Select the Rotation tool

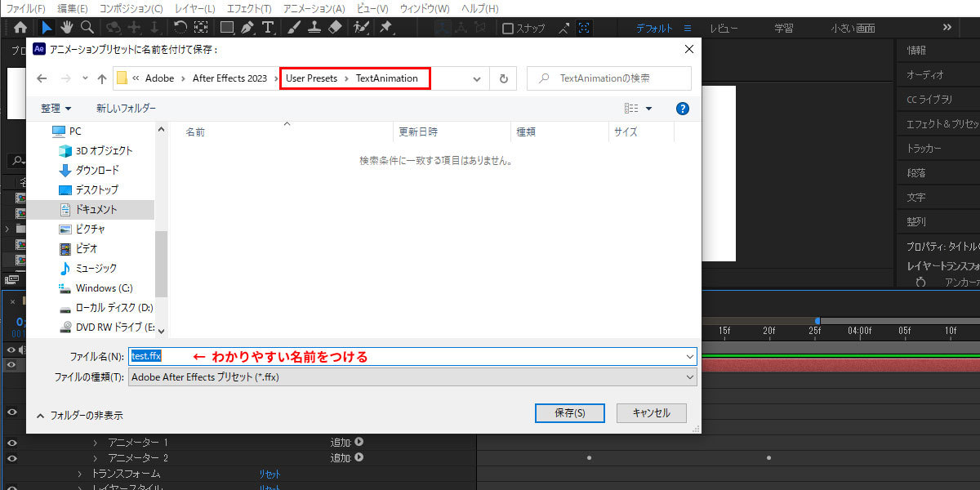180,28
